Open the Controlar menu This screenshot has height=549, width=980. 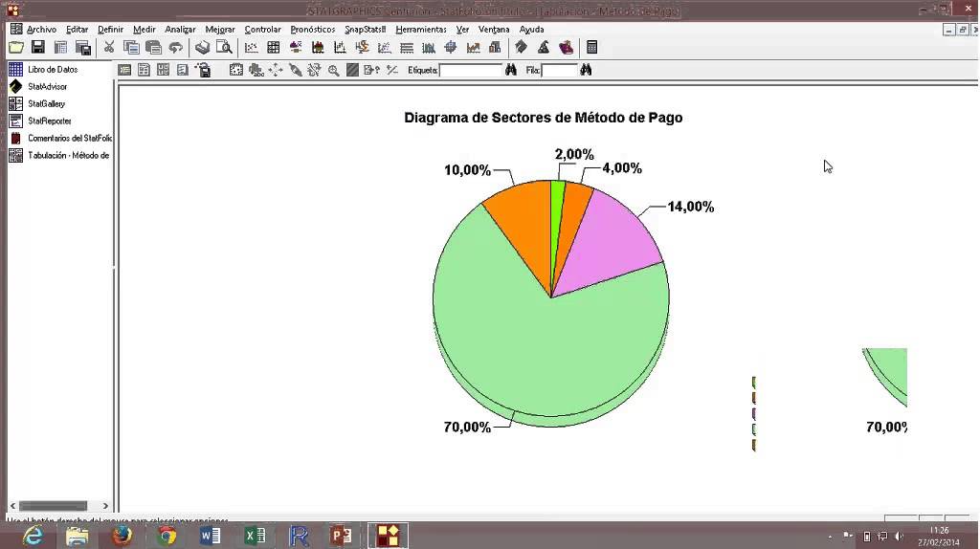[262, 30]
